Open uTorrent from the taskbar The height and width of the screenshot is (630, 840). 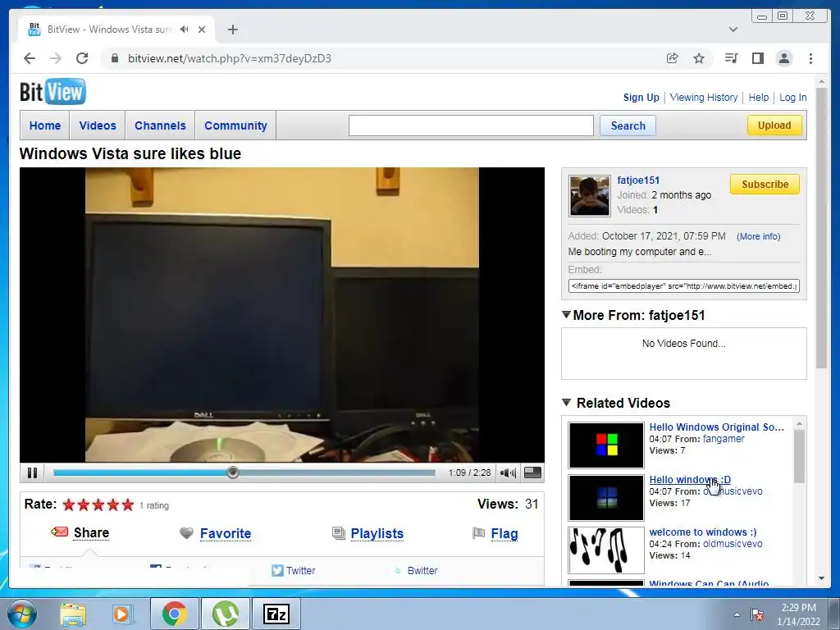pos(225,614)
